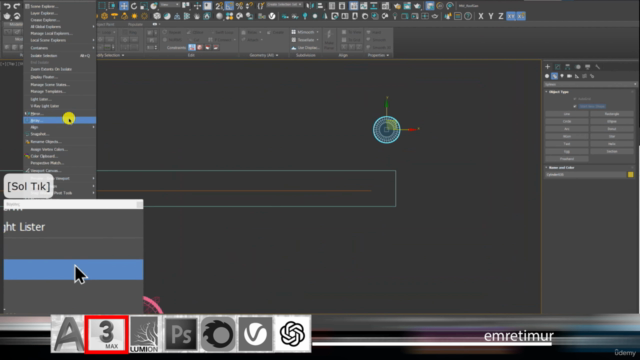The image size is (640, 360).
Task: Click the Render teapot icon
Action: 417,6
